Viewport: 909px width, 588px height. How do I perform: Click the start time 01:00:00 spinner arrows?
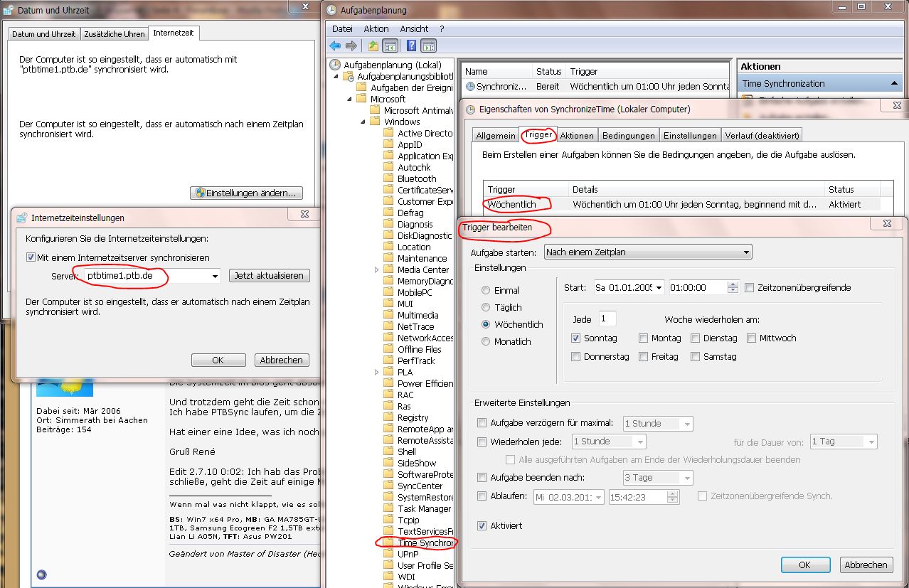coord(733,287)
